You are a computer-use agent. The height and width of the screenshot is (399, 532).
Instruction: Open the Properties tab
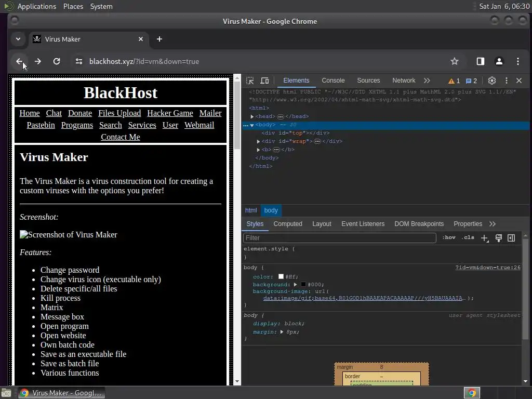tap(468, 224)
